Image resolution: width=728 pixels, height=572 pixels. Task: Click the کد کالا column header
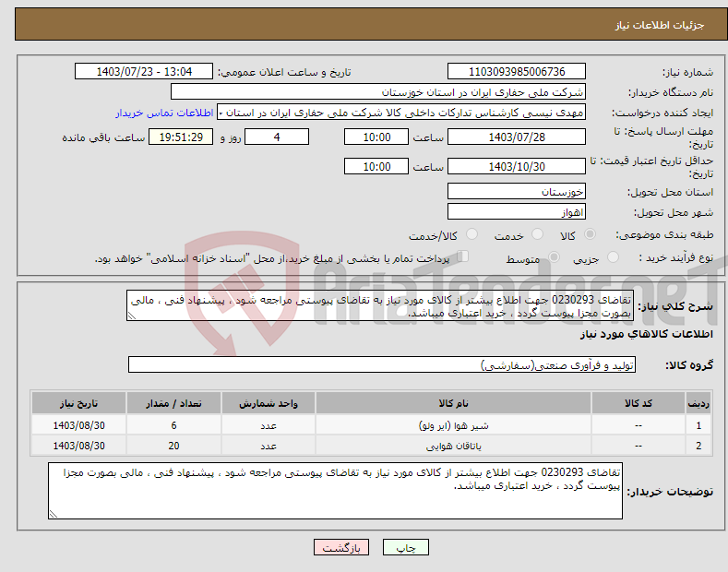click(638, 403)
